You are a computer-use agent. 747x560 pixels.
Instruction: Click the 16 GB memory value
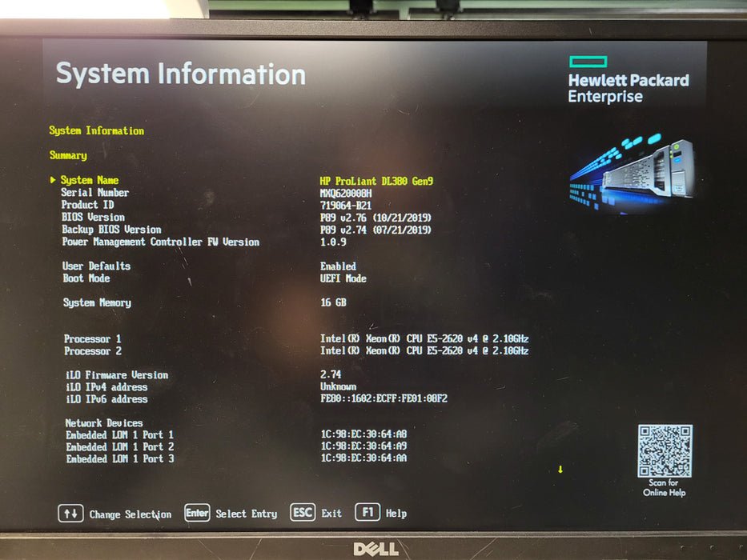[334, 302]
